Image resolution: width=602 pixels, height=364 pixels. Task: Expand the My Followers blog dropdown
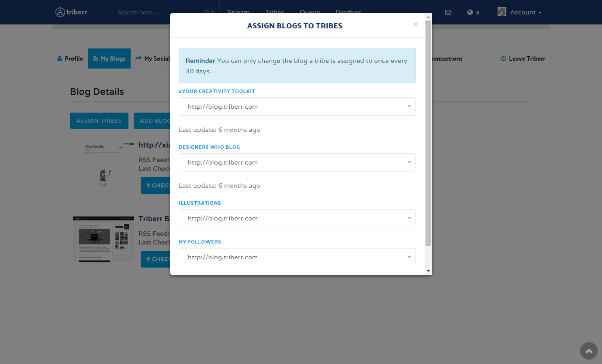[x=297, y=257]
